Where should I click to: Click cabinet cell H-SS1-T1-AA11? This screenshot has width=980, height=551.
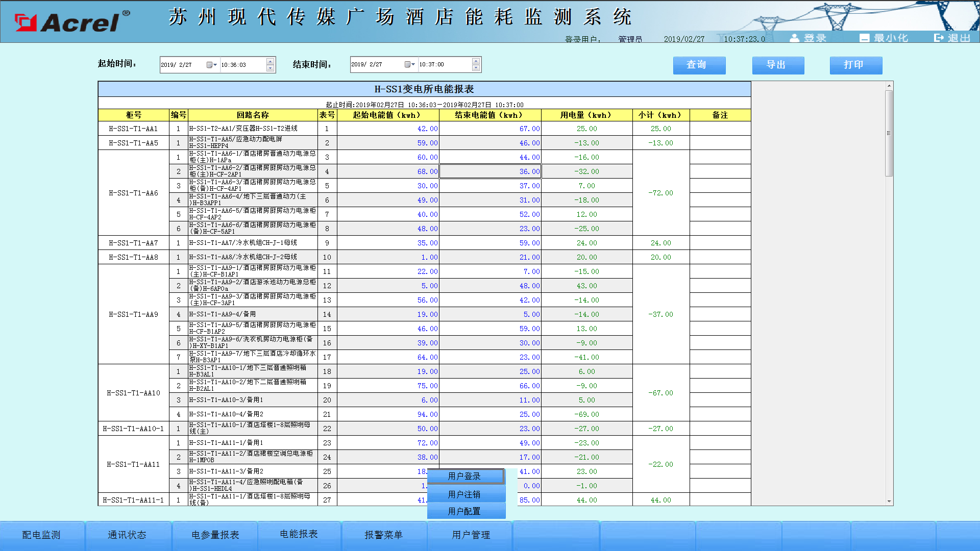[134, 464]
